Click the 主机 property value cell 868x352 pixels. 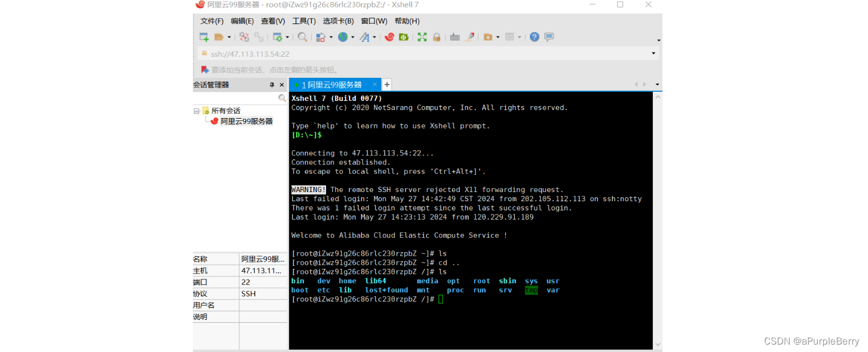point(263,271)
